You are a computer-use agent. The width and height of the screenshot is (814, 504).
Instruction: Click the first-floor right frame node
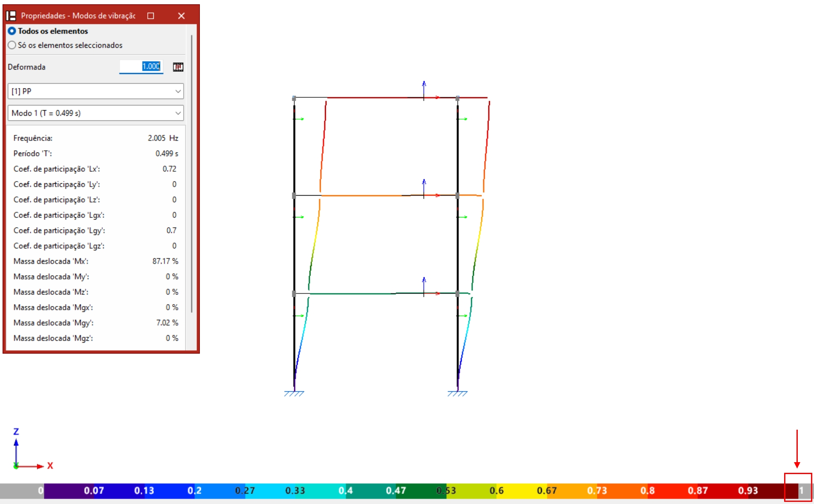click(x=457, y=294)
